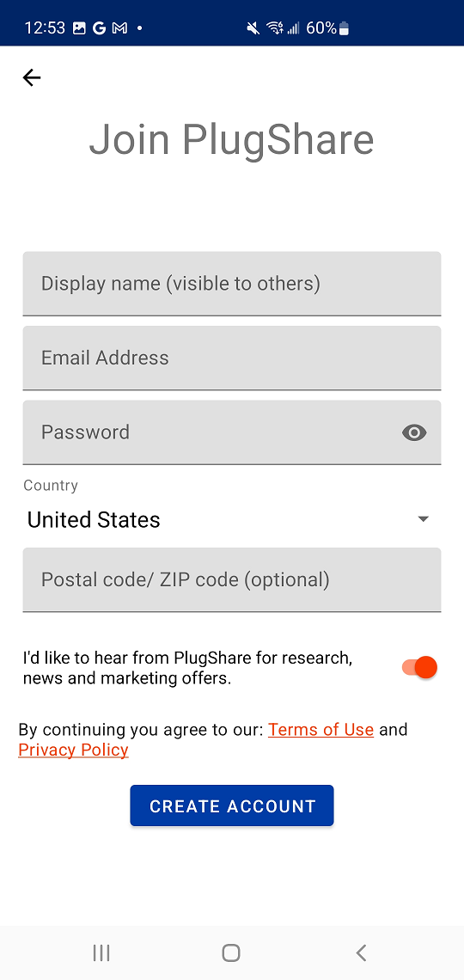Disable the marketing offers toggle switch
Image resolution: width=464 pixels, height=980 pixels.
(x=419, y=667)
